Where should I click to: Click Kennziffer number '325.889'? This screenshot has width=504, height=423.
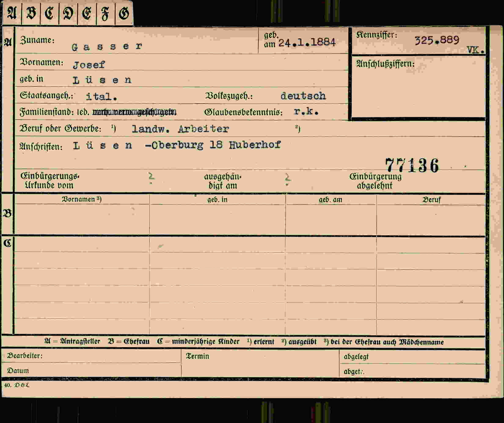click(x=437, y=40)
